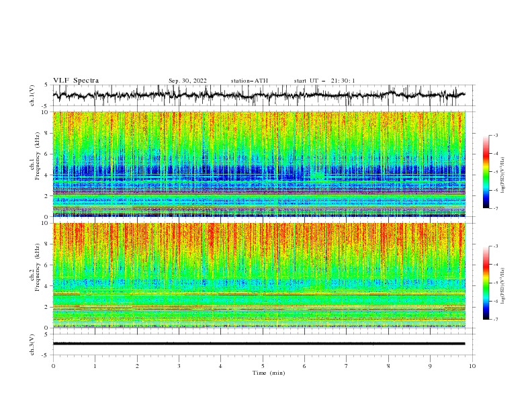This screenshot has height=411, width=532.
Task: Click the time axis tick label '10'
Action: click(x=472, y=366)
